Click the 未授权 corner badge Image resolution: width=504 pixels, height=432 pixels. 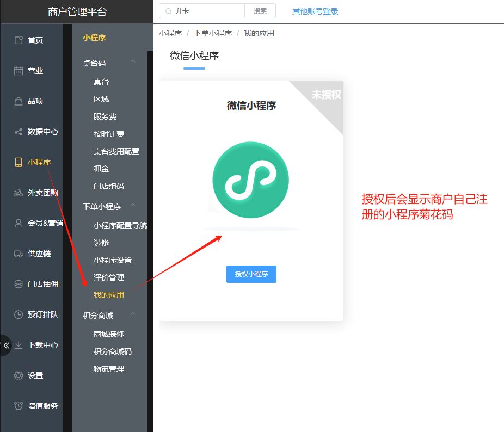pyautogui.click(x=326, y=95)
